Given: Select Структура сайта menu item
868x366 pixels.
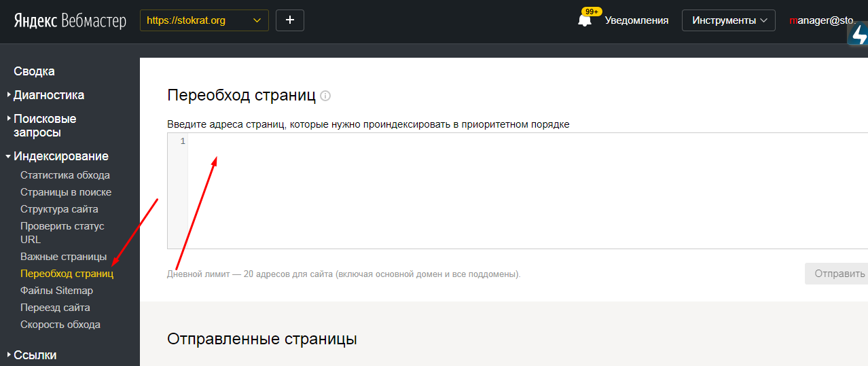Looking at the screenshot, I should [x=59, y=209].
